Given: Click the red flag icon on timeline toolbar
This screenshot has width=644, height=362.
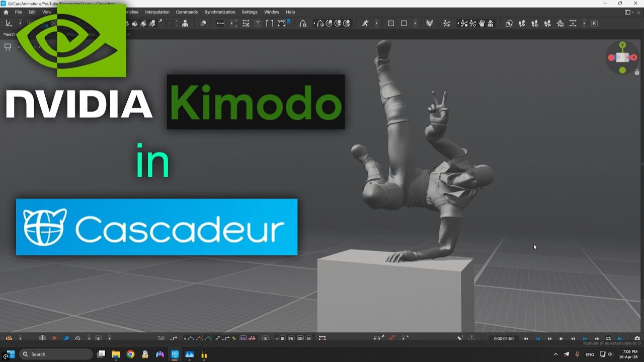Looking at the screenshot, I should click(x=54, y=338).
